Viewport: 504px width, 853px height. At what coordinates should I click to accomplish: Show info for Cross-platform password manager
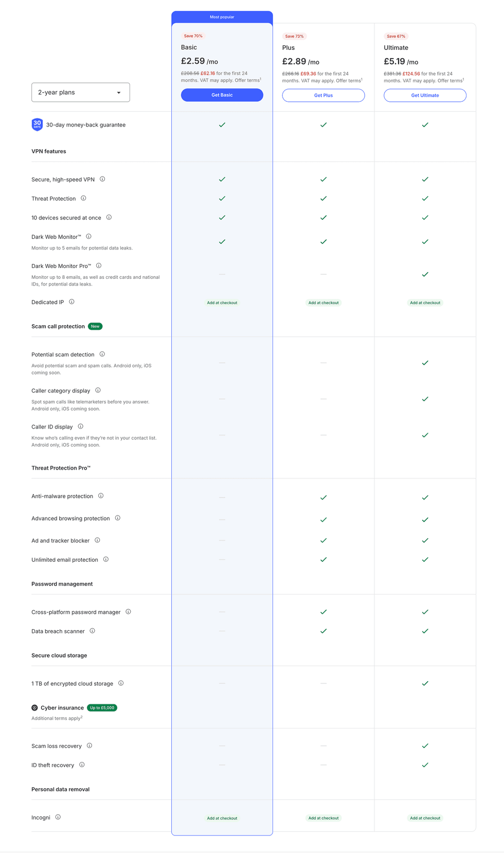[128, 612]
